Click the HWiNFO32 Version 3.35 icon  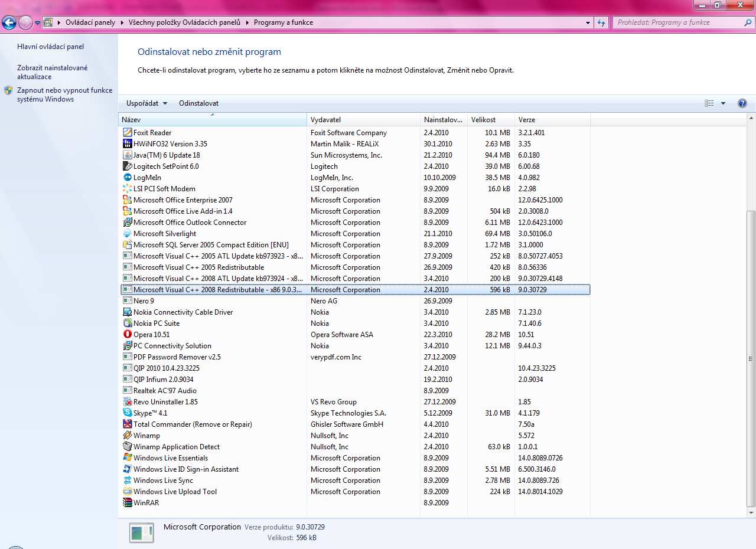127,144
